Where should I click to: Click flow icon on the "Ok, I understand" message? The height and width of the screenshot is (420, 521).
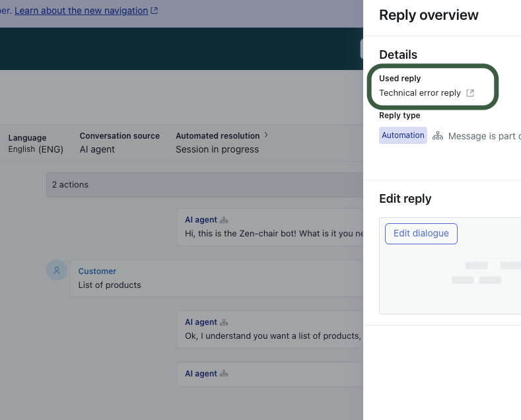coord(224,322)
